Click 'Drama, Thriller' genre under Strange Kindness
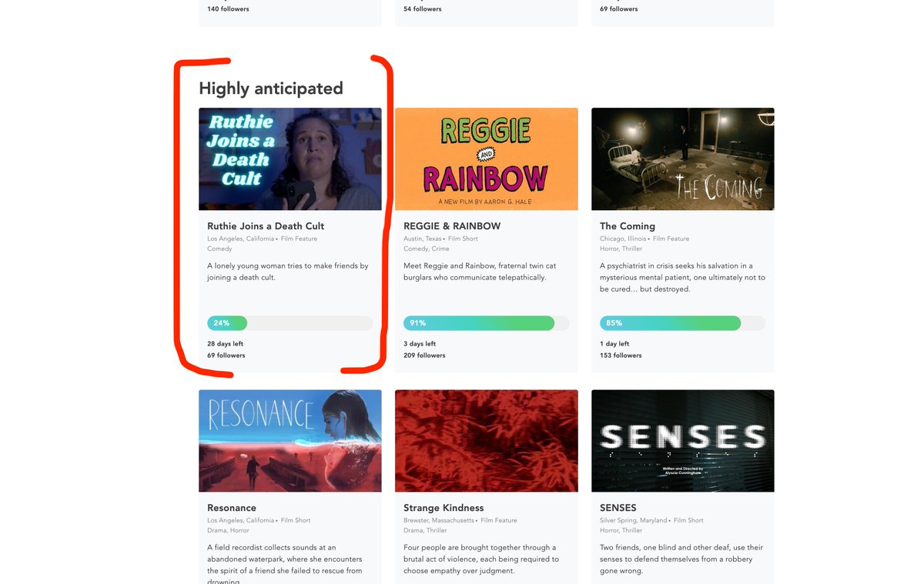Viewport: 924px width, 584px height. click(425, 531)
